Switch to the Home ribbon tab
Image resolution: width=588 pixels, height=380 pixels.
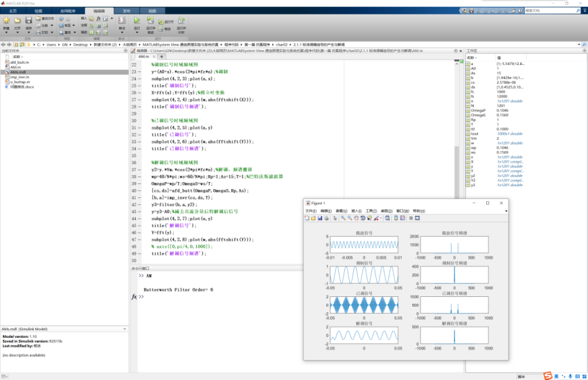[x=12, y=11]
